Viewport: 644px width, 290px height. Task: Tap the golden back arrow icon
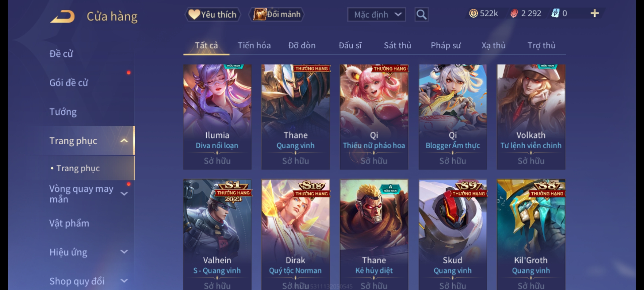tap(62, 16)
